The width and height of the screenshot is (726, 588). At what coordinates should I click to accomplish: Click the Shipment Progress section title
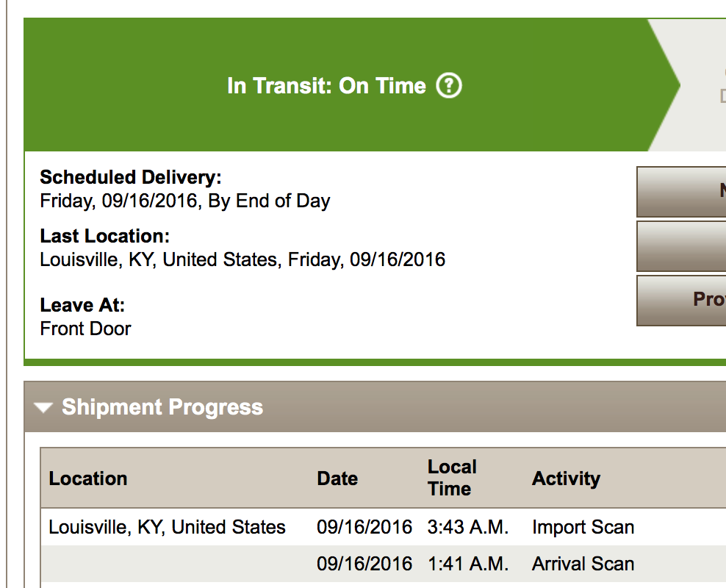162,407
